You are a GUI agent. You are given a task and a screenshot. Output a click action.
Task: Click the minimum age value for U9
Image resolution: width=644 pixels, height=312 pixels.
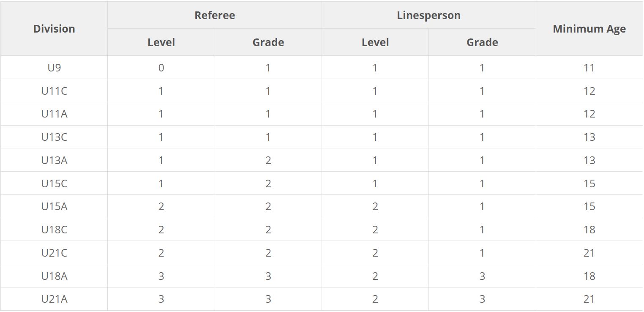[589, 68]
